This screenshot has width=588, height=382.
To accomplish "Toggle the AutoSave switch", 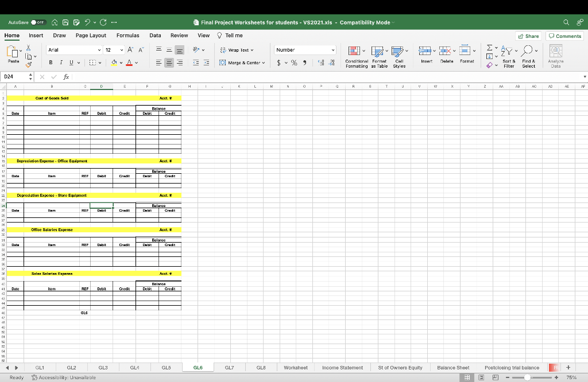I will pyautogui.click(x=38, y=22).
